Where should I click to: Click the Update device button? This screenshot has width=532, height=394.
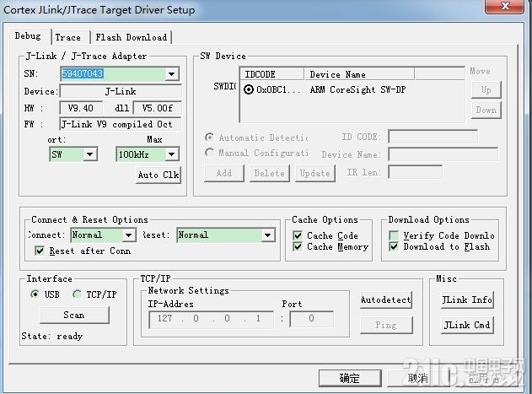coord(314,173)
